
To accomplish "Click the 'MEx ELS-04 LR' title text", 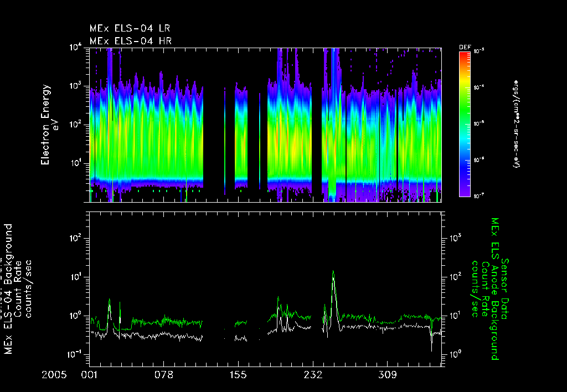I will 130,28.
